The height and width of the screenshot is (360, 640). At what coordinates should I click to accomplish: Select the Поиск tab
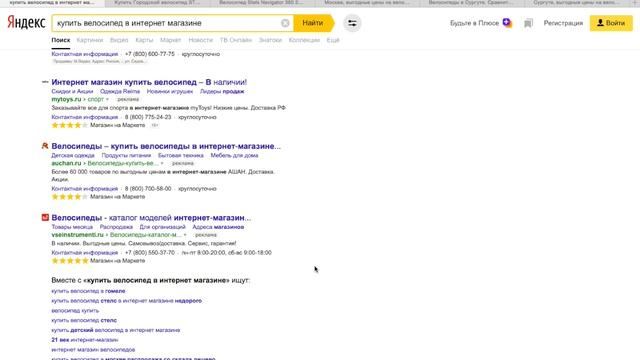click(60, 40)
